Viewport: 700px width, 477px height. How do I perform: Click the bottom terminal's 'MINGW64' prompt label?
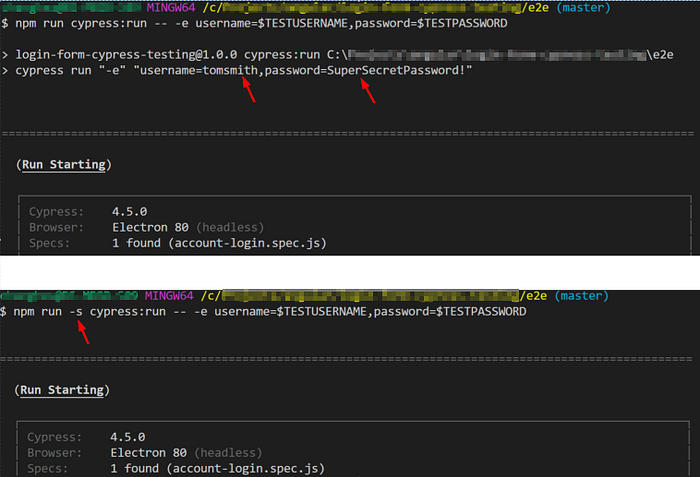pos(169,296)
